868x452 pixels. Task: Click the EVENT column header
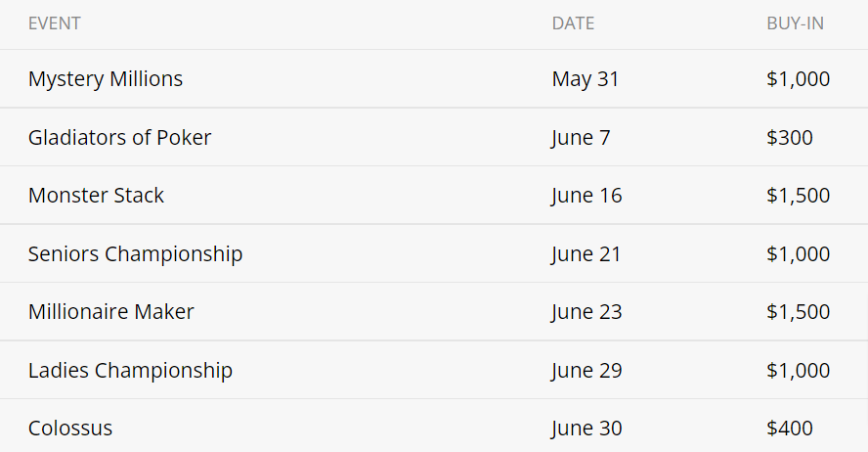[55, 23]
